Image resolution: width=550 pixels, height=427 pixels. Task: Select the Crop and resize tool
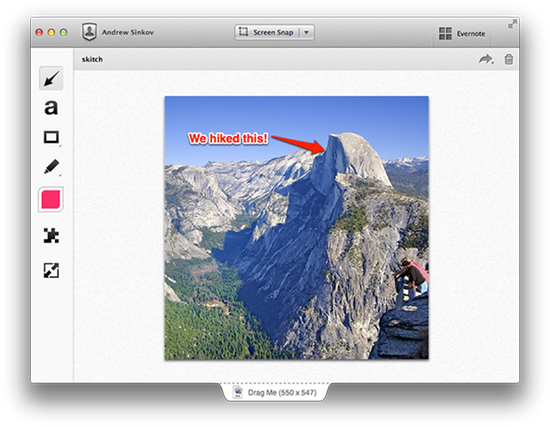(x=51, y=271)
